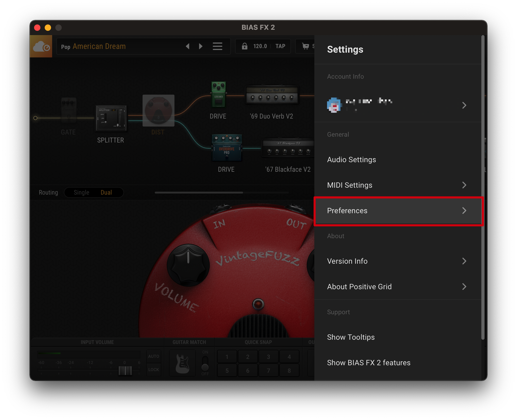Click the TAP tempo button

coord(280,46)
